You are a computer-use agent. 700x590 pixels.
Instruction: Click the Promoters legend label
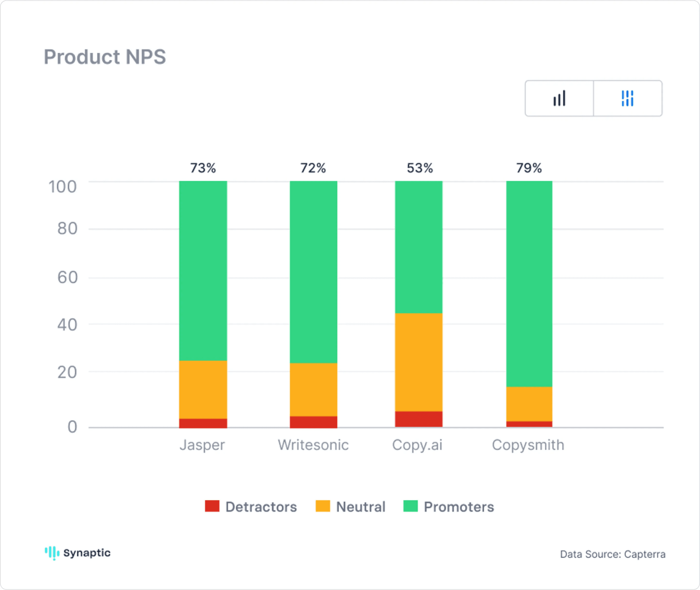(459, 507)
